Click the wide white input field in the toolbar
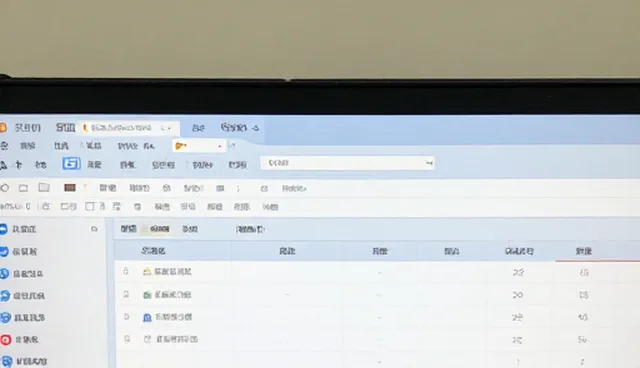Screen dimensions: 640x368 coord(347,163)
